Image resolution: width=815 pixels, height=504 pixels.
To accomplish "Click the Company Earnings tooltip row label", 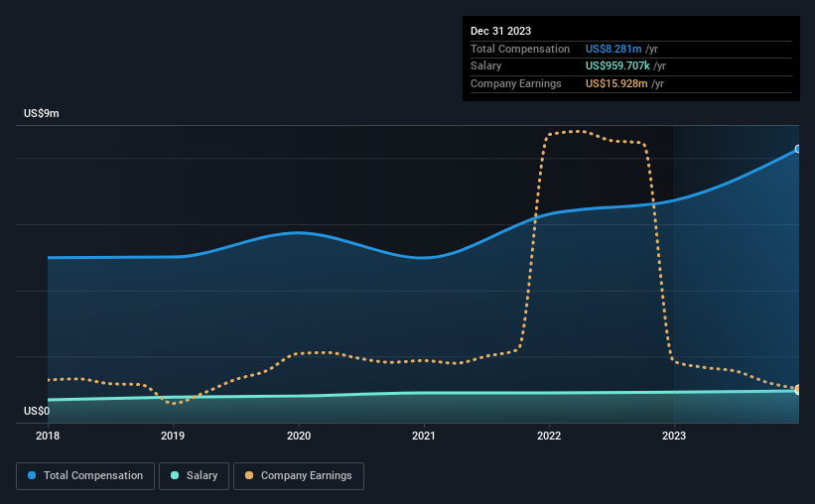I will tap(515, 83).
